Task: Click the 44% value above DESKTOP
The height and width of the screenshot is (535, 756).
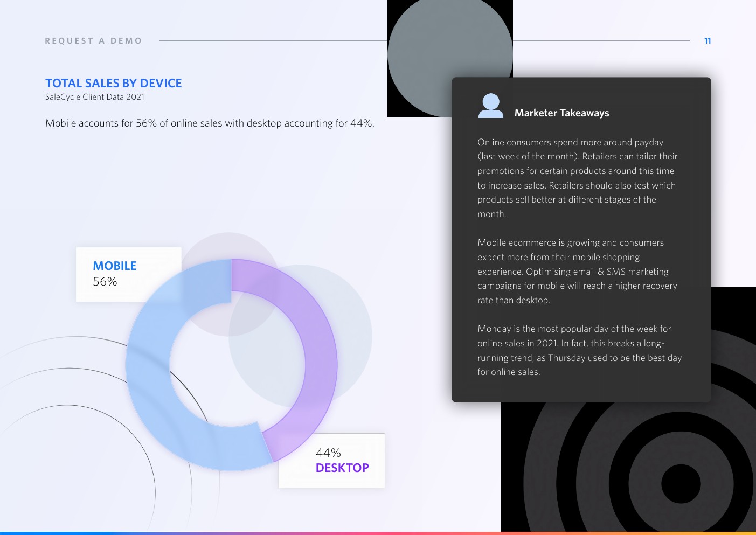Action: coord(328,453)
